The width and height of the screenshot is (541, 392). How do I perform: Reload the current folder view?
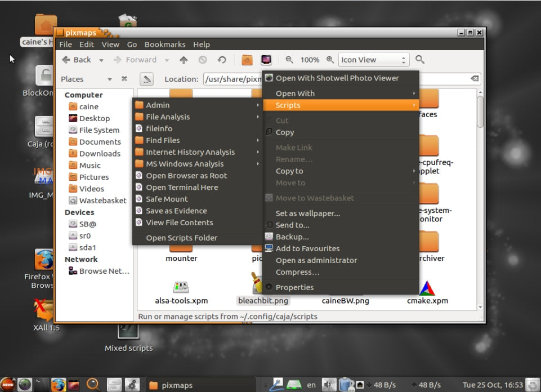[x=222, y=60]
